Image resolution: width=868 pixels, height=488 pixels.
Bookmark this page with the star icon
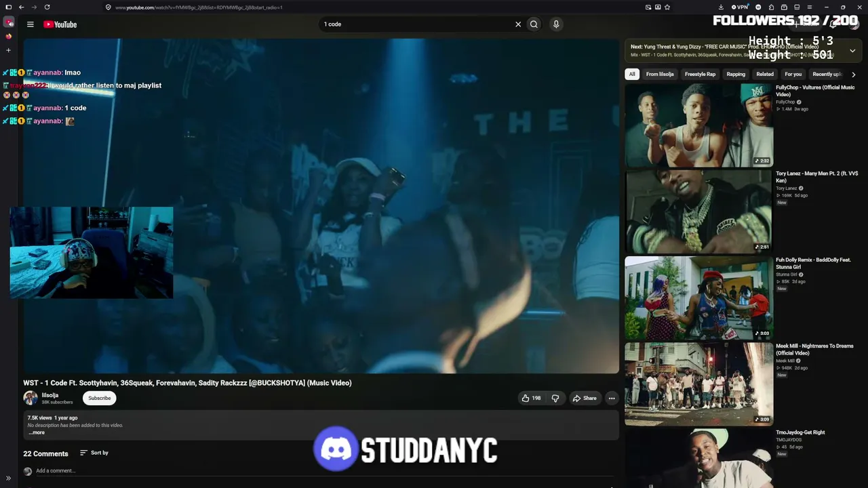pos(667,7)
